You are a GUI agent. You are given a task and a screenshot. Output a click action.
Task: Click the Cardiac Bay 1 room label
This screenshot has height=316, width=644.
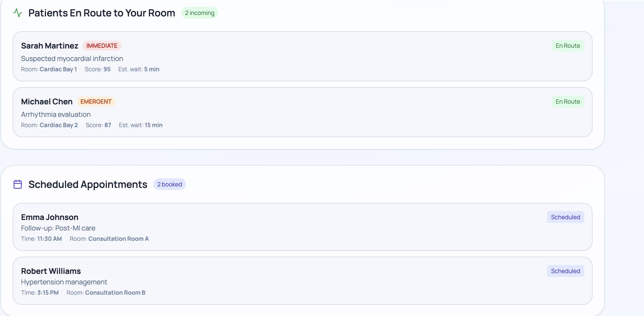pyautogui.click(x=58, y=69)
